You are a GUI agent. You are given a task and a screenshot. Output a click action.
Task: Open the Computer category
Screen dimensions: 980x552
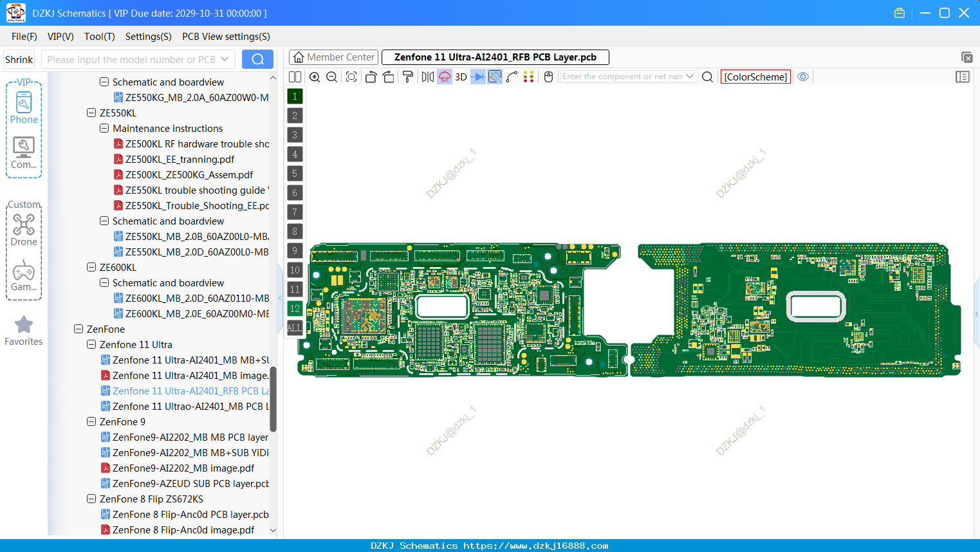click(x=24, y=152)
